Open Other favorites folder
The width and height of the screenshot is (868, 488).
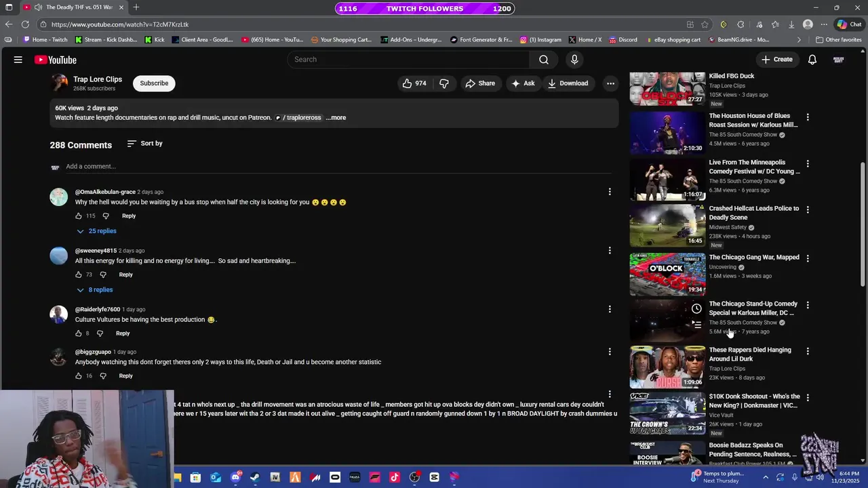click(839, 40)
